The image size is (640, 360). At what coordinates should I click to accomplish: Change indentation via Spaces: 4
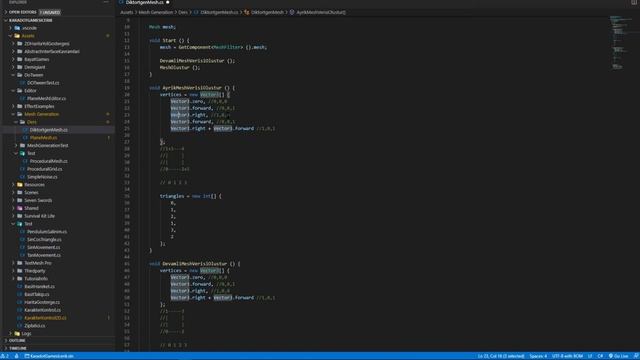pyautogui.click(x=538, y=356)
